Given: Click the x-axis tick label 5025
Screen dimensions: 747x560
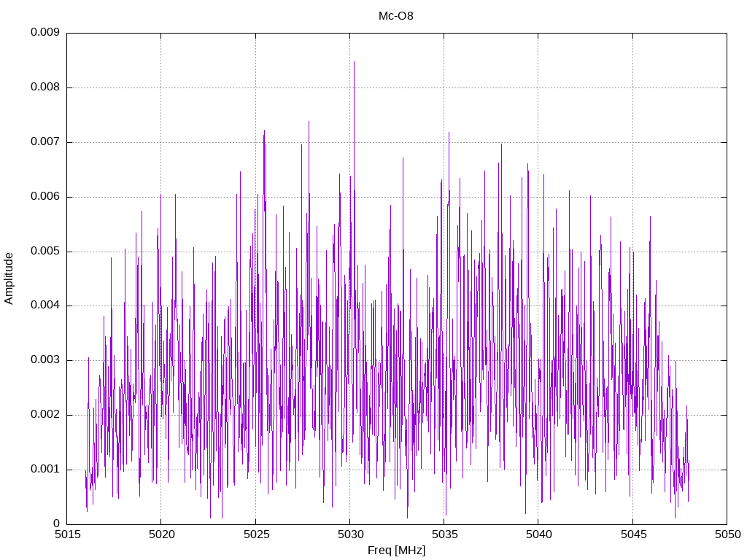Looking at the screenshot, I should point(256,534).
